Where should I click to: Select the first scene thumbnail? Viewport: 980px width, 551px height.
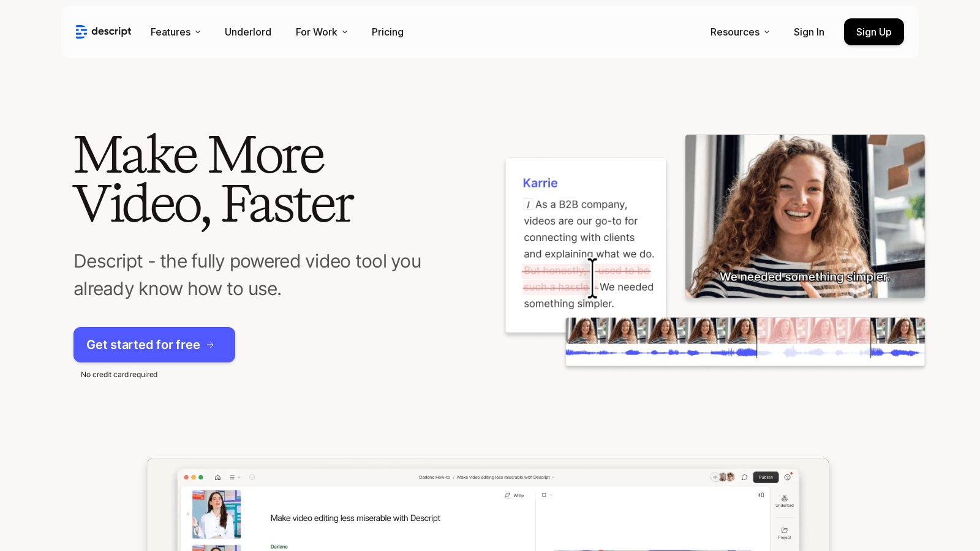coord(216,514)
